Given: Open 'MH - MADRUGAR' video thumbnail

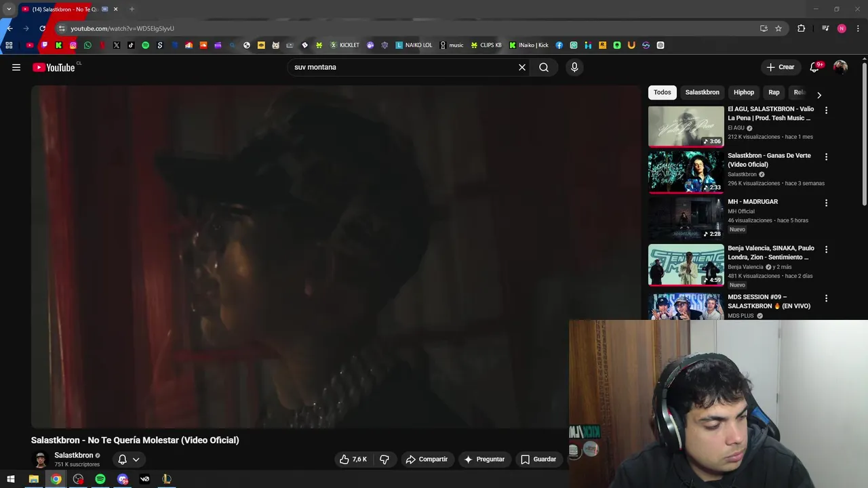Looking at the screenshot, I should coord(686,218).
